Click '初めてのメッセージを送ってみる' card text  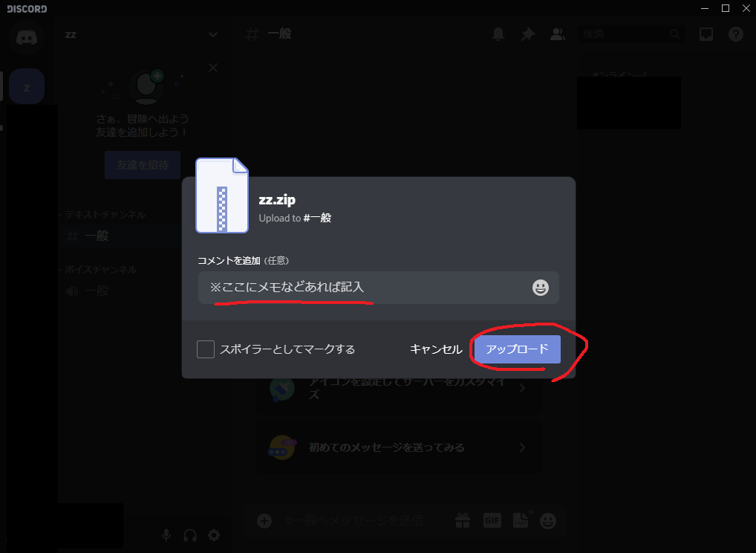[387, 447]
